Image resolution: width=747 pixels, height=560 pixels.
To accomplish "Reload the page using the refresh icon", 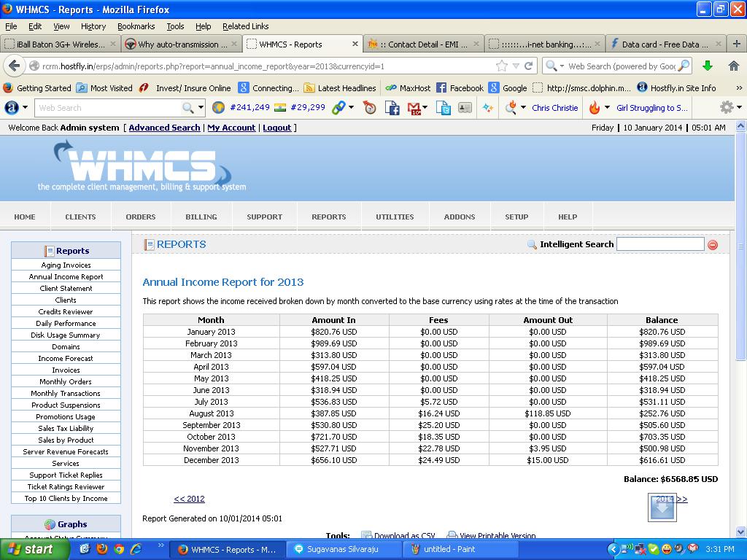I will coord(529,66).
